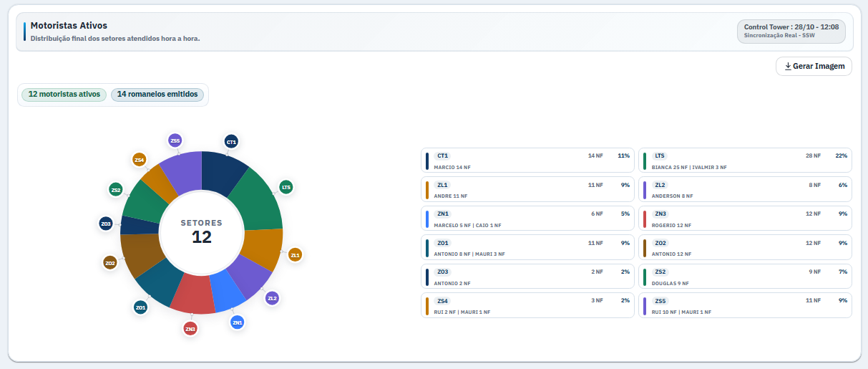
Task: Click the Gerar Imagem download button
Action: [814, 66]
